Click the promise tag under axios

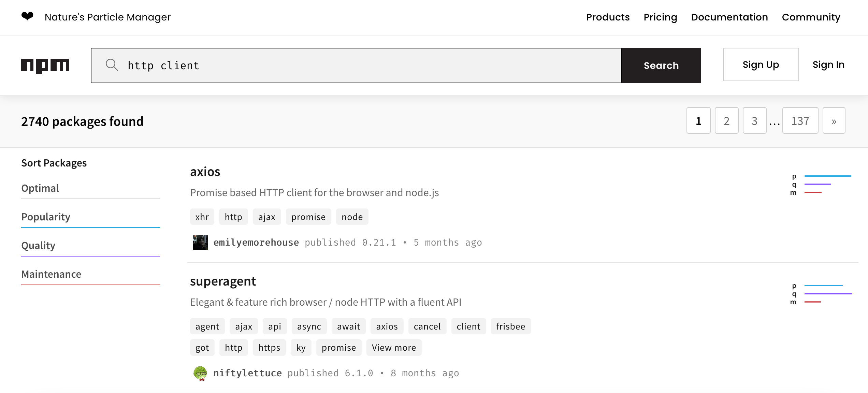(308, 217)
